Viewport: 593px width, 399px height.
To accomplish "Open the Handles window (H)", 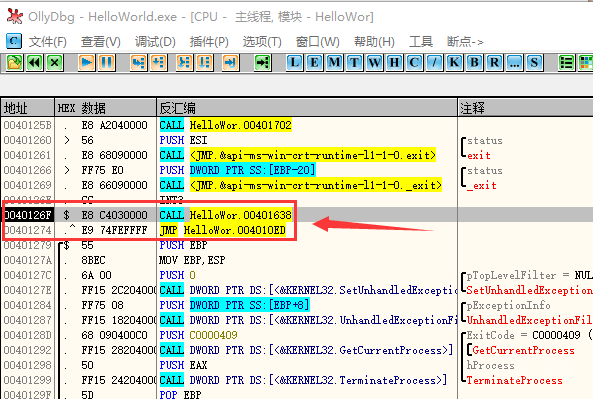I will point(394,62).
